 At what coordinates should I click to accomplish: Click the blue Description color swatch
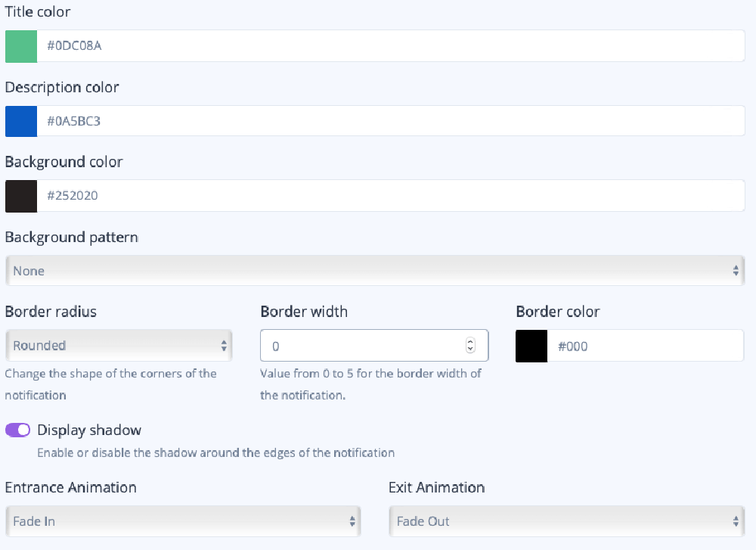(x=20, y=121)
